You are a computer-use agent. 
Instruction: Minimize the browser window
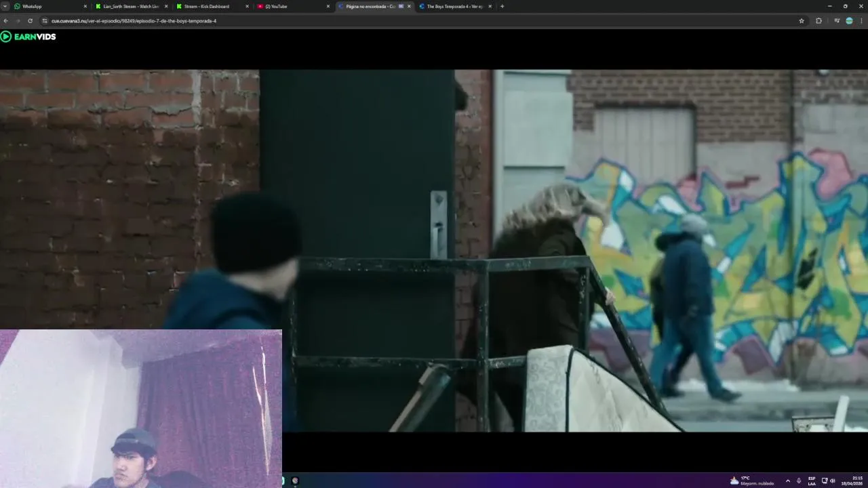[829, 6]
